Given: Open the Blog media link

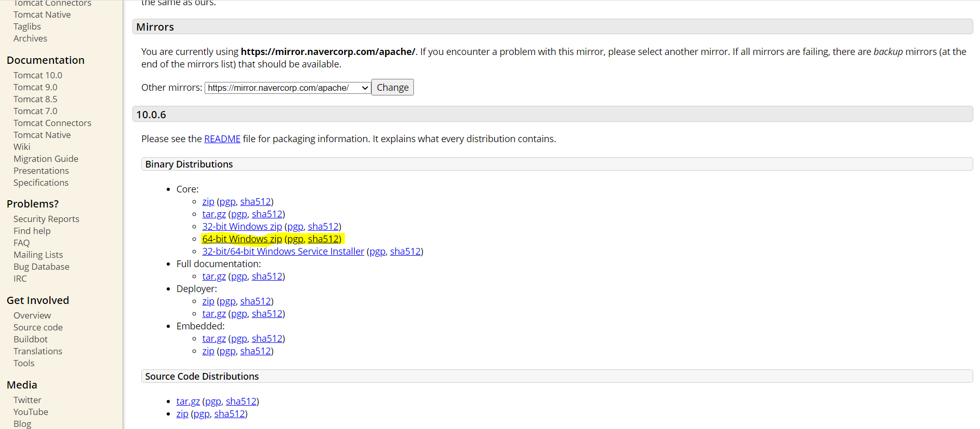Looking at the screenshot, I should [x=22, y=424].
